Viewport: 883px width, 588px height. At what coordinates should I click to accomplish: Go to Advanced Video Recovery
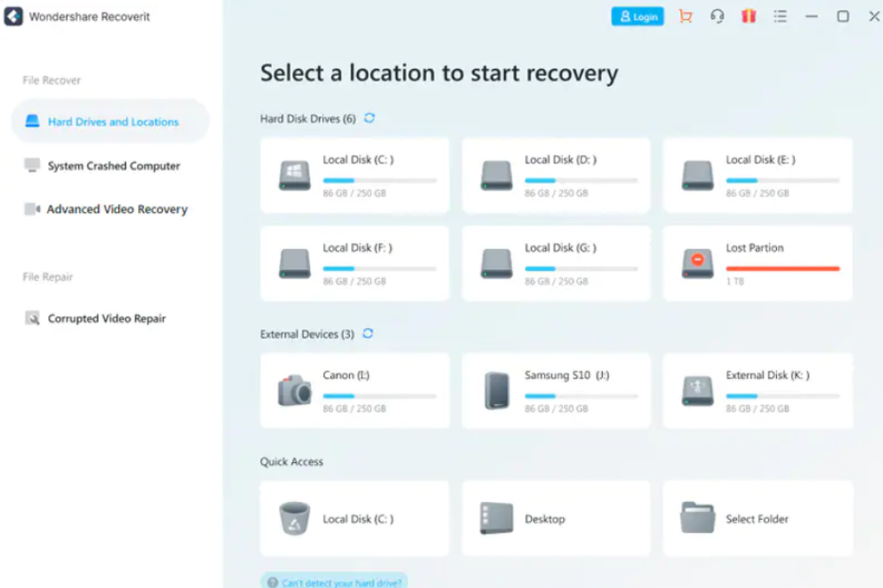tap(117, 209)
